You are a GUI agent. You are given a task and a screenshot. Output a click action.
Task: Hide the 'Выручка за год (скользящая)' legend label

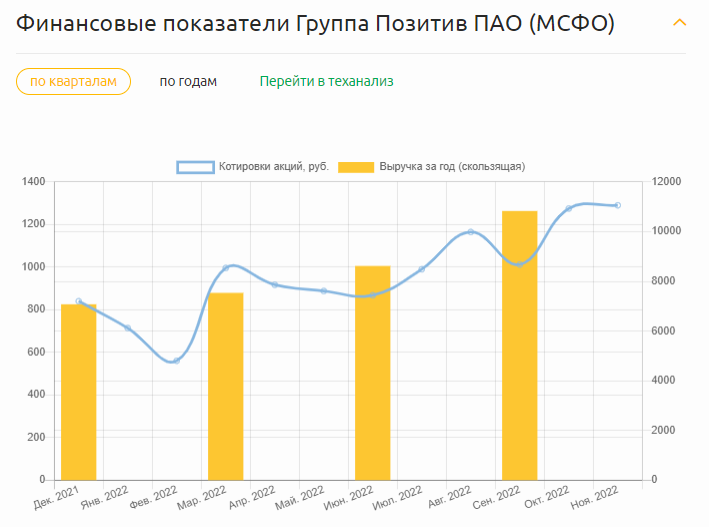(x=451, y=167)
